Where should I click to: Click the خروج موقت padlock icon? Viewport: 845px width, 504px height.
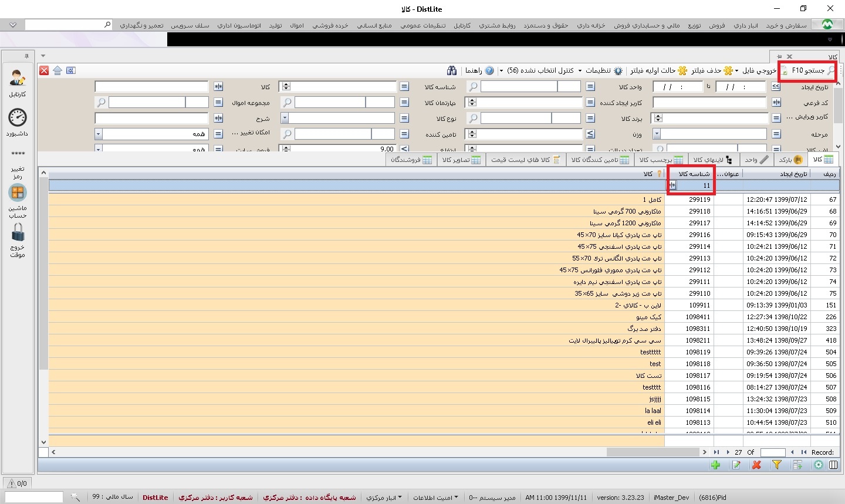18,232
